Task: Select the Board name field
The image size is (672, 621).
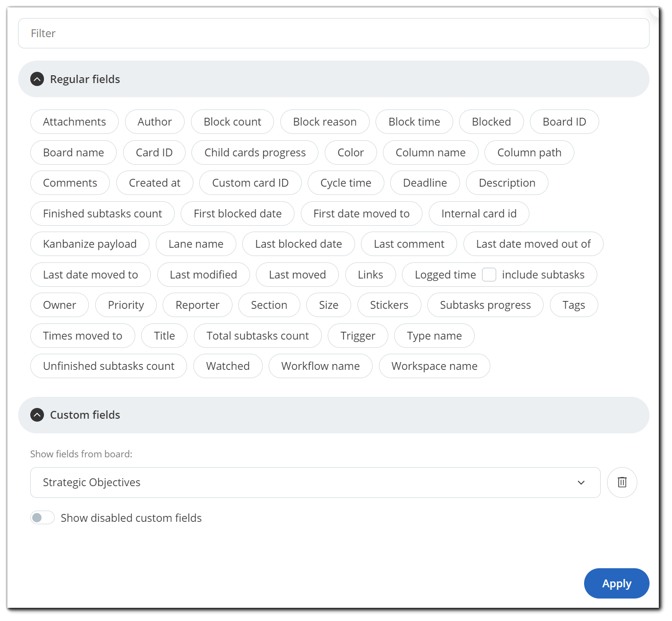Action: click(x=73, y=152)
